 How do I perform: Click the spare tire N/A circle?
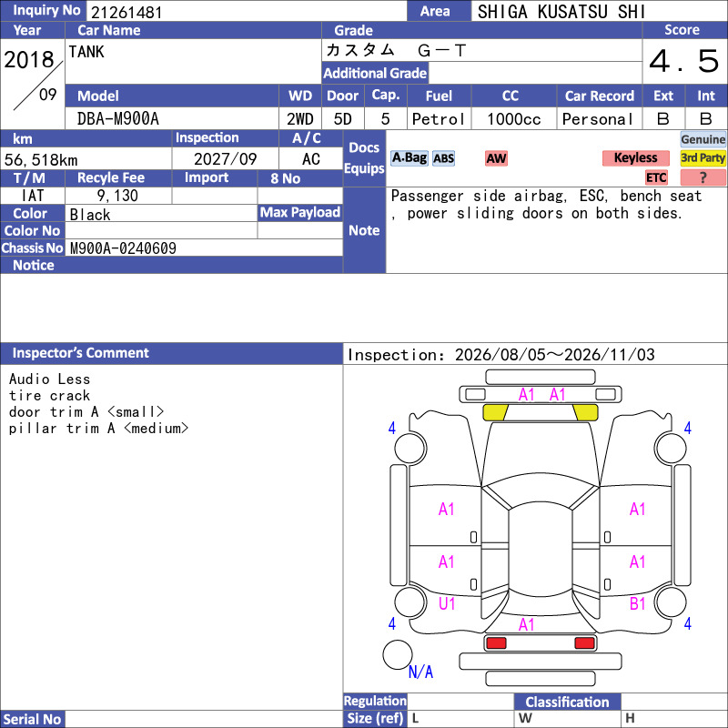point(398,654)
